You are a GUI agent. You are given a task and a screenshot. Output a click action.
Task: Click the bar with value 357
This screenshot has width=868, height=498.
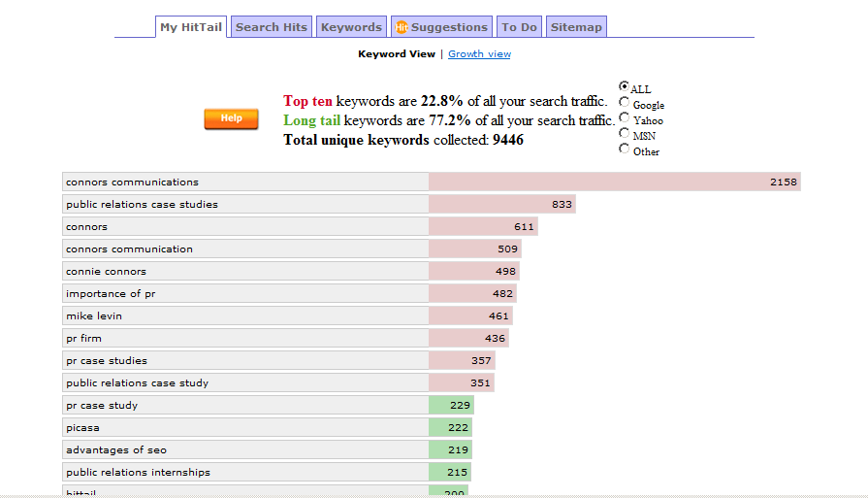pyautogui.click(x=462, y=360)
